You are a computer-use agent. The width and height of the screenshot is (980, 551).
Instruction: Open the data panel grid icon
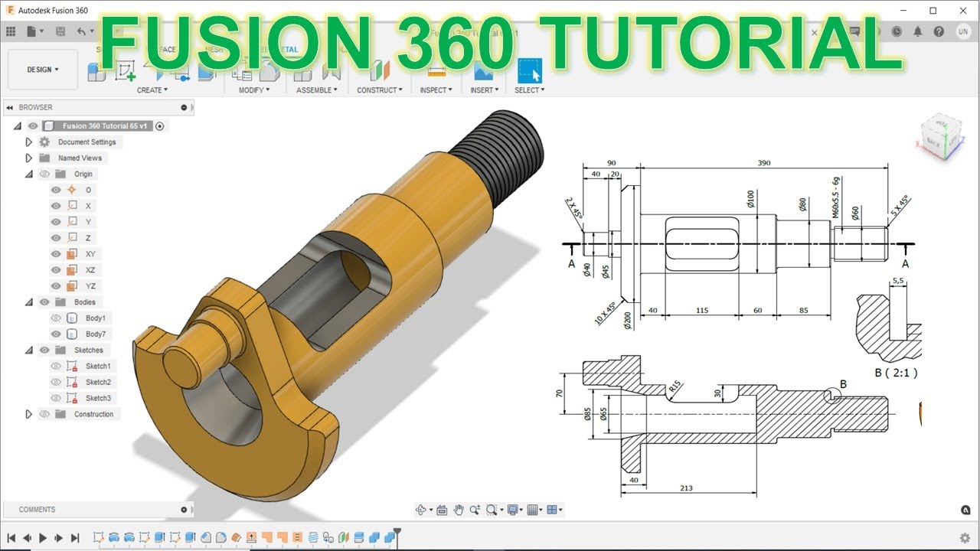coord(11,31)
